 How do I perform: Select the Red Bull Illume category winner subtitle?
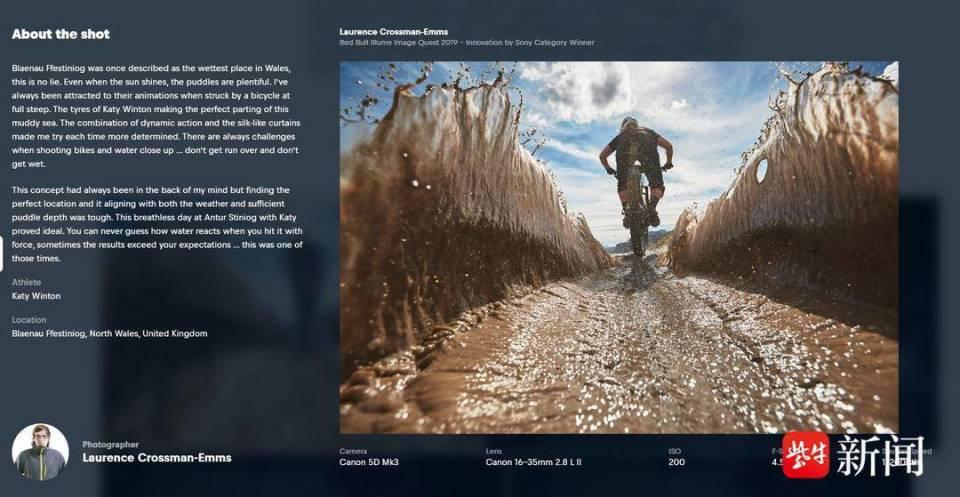[x=466, y=43]
